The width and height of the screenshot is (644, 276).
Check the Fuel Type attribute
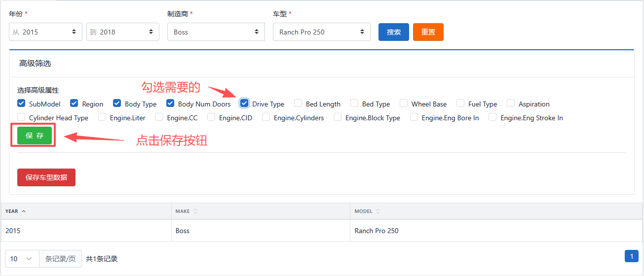pos(460,103)
